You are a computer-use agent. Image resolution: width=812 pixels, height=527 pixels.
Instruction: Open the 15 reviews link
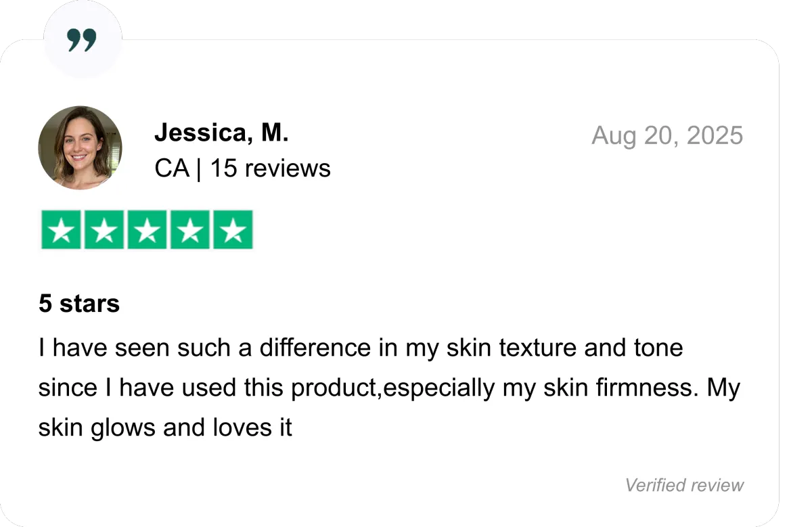click(x=270, y=168)
